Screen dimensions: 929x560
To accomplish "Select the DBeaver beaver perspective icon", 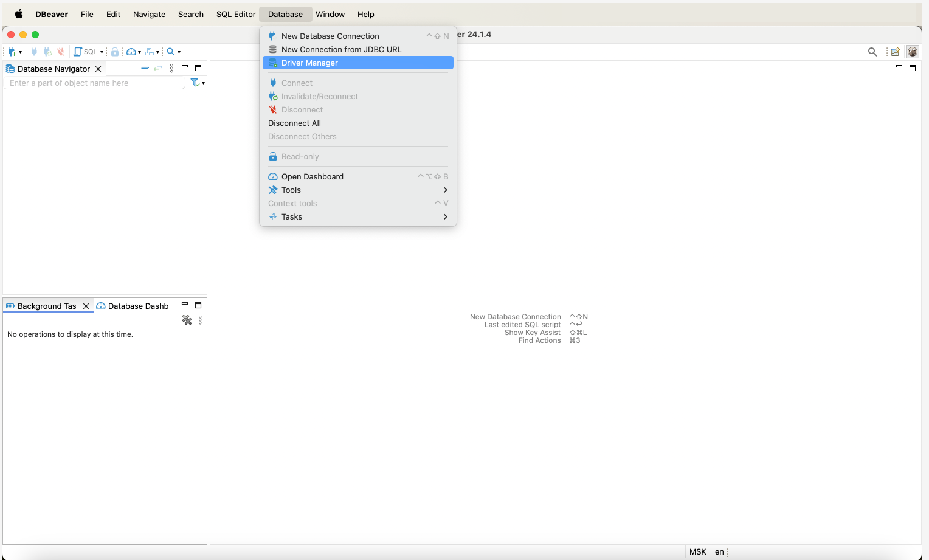I will pyautogui.click(x=912, y=52).
